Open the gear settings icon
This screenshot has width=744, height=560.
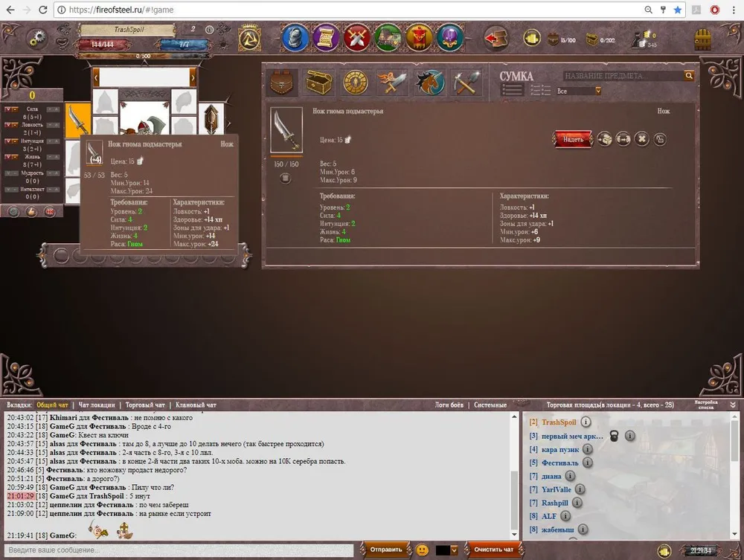(36, 39)
